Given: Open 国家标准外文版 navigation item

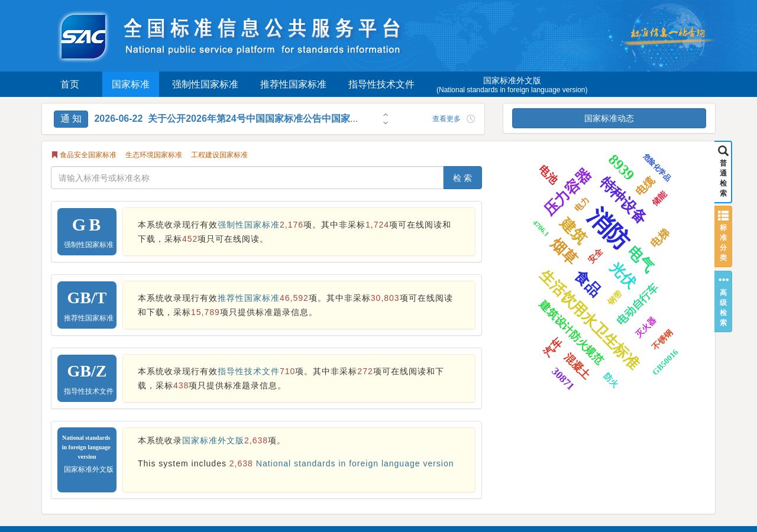Looking at the screenshot, I should 512,85.
